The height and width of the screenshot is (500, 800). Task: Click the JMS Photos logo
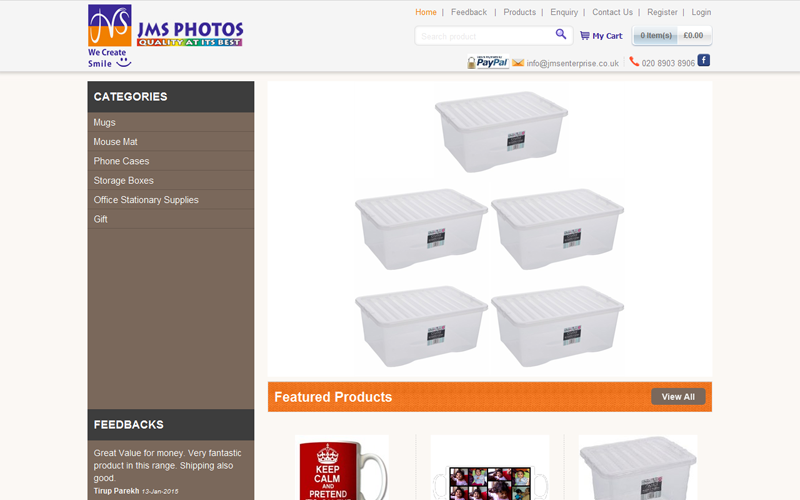click(x=165, y=36)
